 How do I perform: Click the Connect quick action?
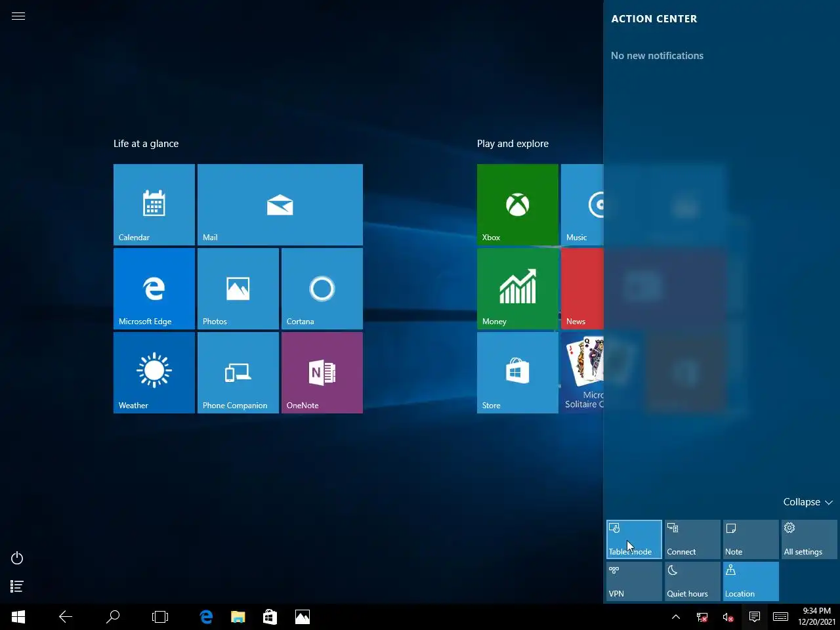tap(692, 539)
